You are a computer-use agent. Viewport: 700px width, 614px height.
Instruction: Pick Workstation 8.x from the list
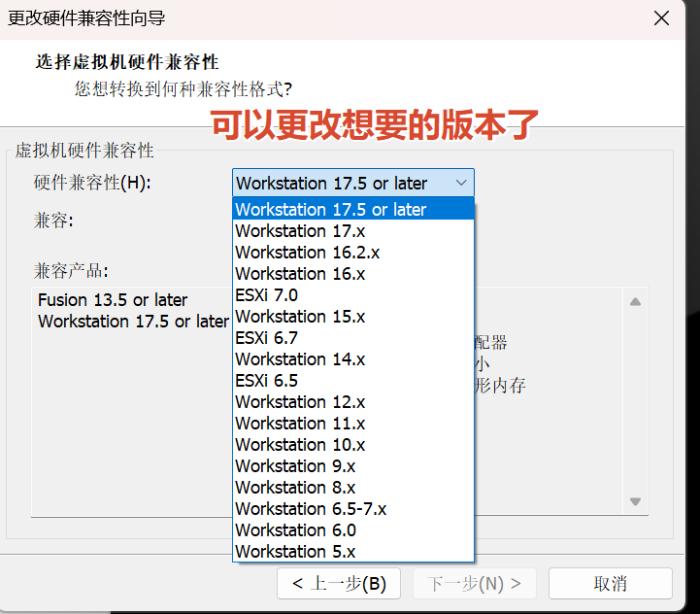point(353,488)
